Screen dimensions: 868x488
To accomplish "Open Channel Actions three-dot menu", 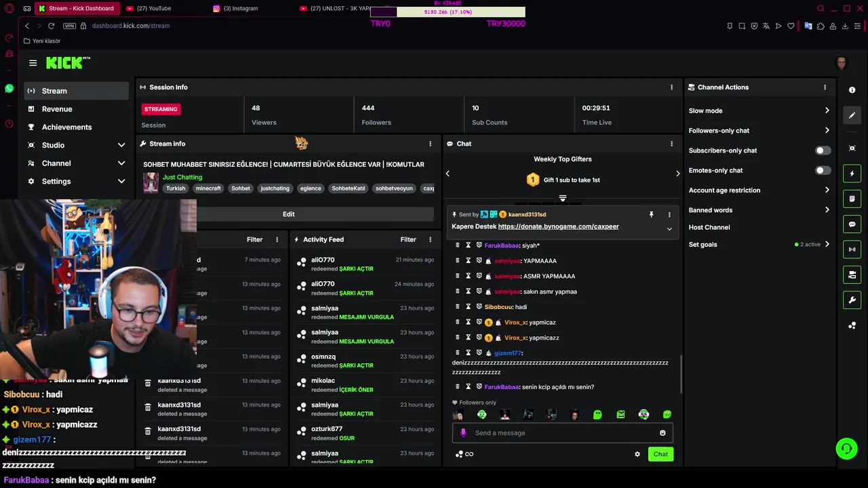I will pos(825,87).
